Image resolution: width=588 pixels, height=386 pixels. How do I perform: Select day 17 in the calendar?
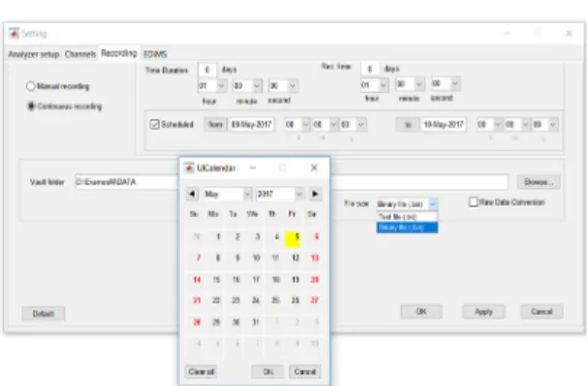point(256,279)
